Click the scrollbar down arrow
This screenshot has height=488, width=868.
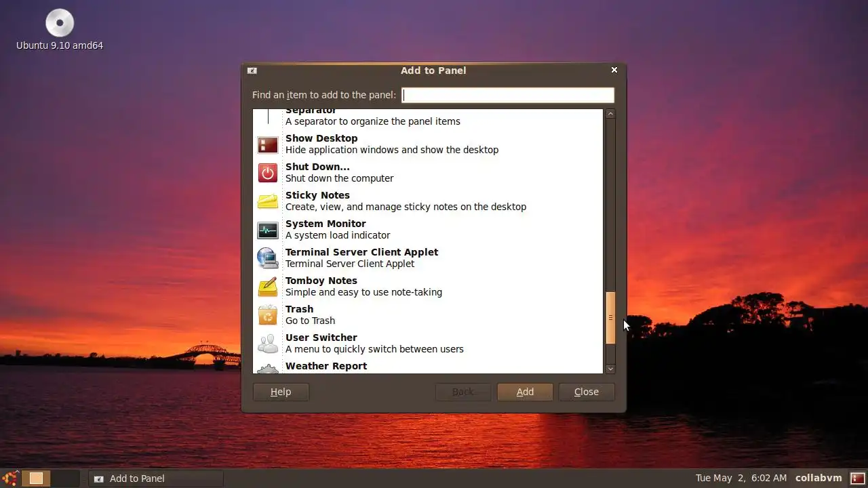click(x=610, y=369)
